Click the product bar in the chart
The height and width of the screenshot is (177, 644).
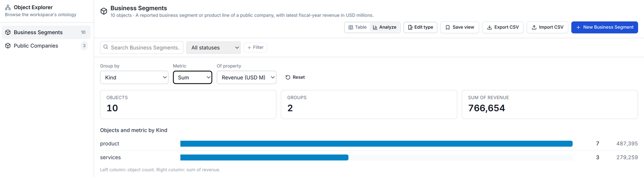[x=376, y=144]
